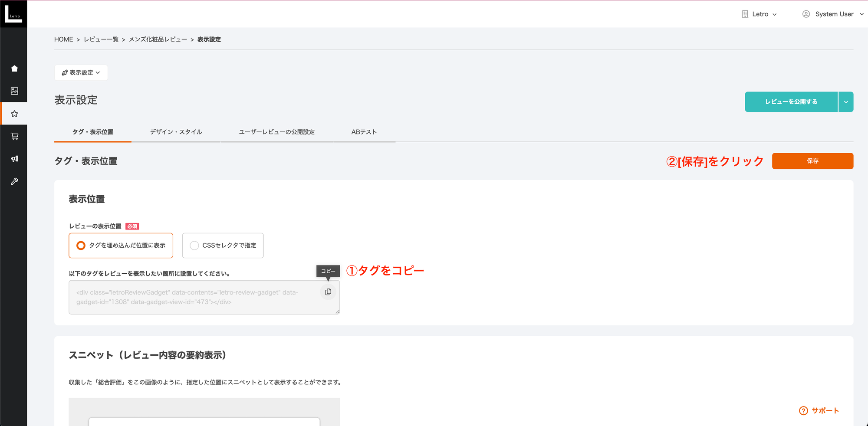
Task: Expand the 表示設定 dropdown above the heading
Action: 81,72
